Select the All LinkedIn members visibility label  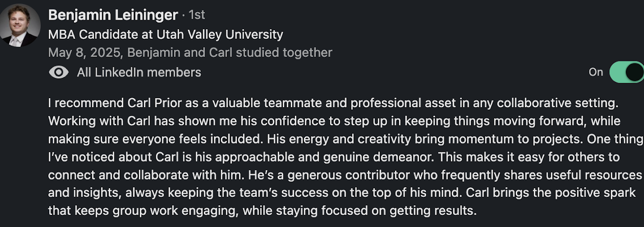click(x=139, y=72)
